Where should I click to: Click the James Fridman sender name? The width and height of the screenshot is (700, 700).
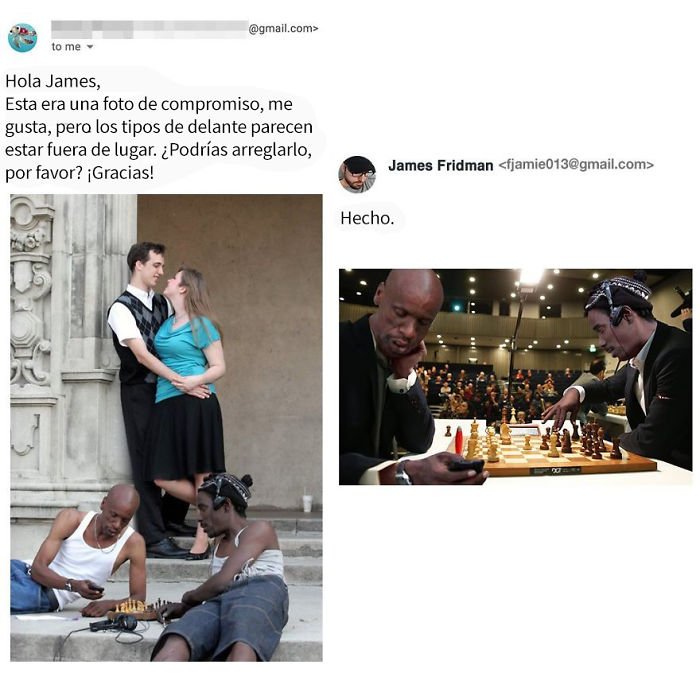pos(440,165)
